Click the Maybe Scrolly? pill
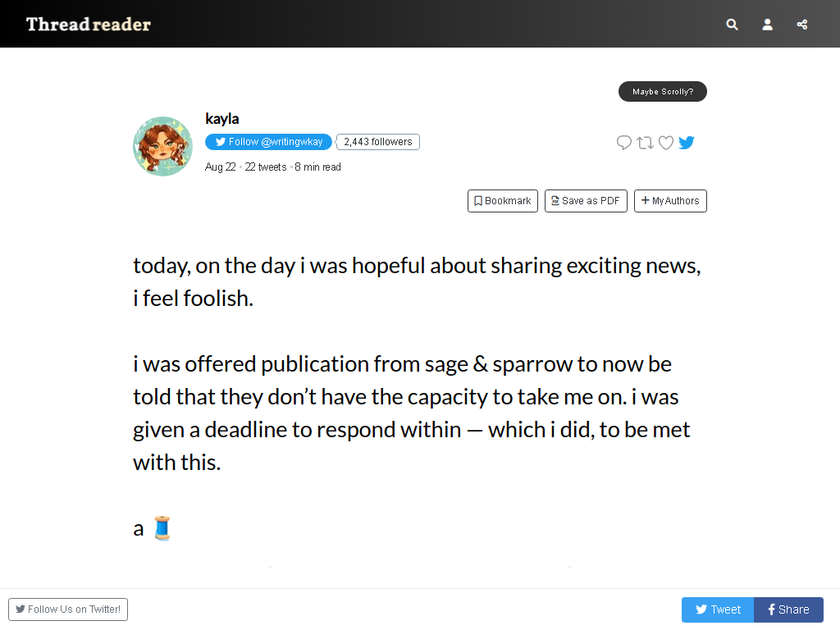This screenshot has width=840, height=630. (663, 92)
